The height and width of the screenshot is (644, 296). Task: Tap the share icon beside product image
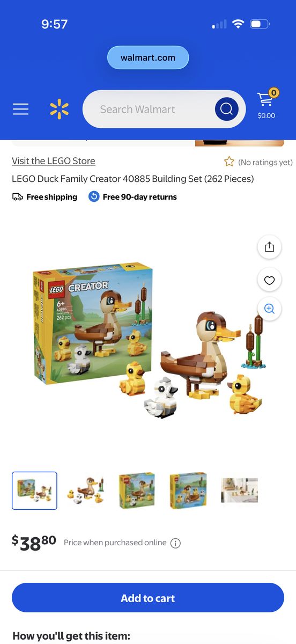point(269,247)
